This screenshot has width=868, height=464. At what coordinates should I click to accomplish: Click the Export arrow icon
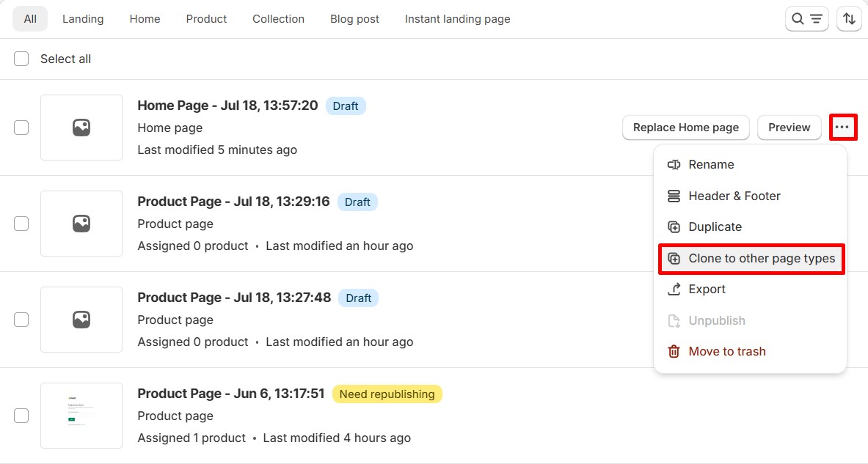[x=674, y=290]
